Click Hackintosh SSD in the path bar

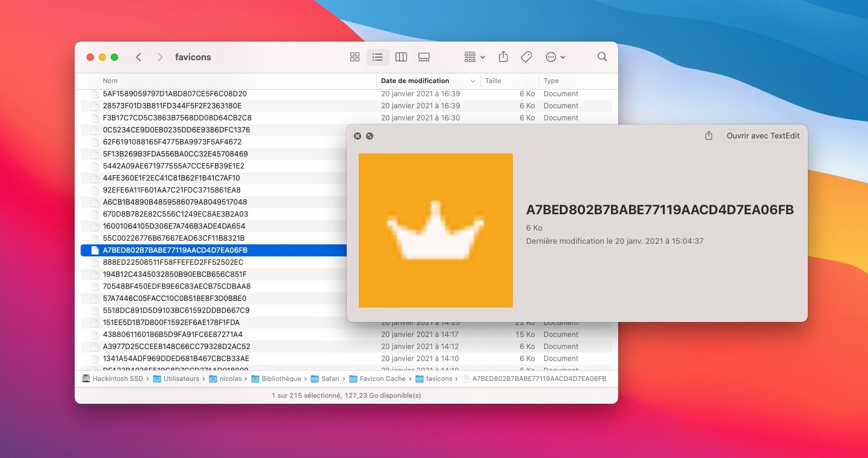[x=113, y=379]
